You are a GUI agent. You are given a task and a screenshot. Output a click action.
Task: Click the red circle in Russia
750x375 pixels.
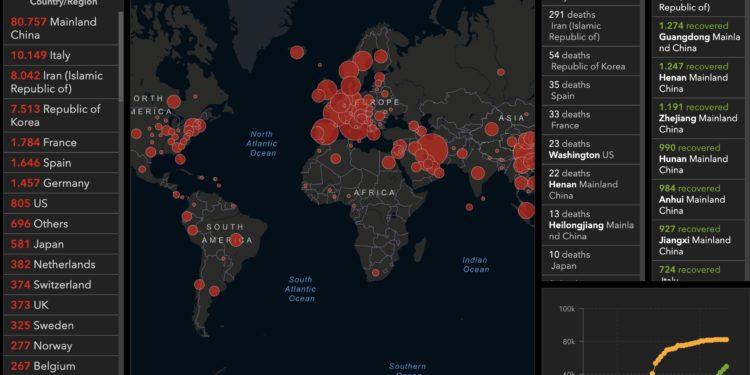[x=500, y=72]
